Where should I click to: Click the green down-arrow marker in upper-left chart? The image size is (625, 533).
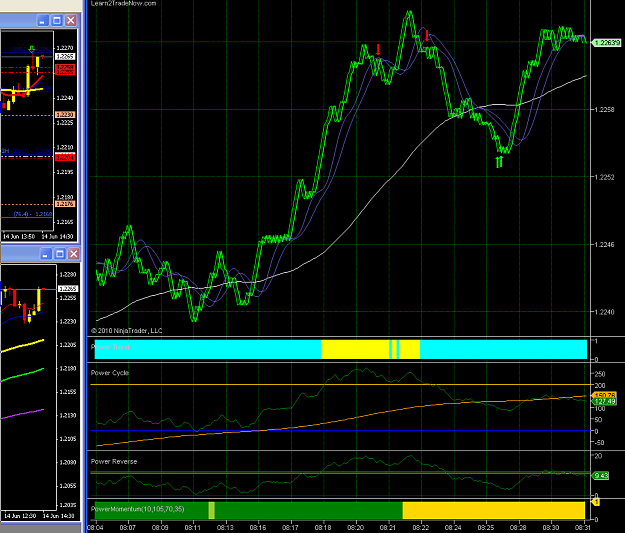click(x=31, y=49)
